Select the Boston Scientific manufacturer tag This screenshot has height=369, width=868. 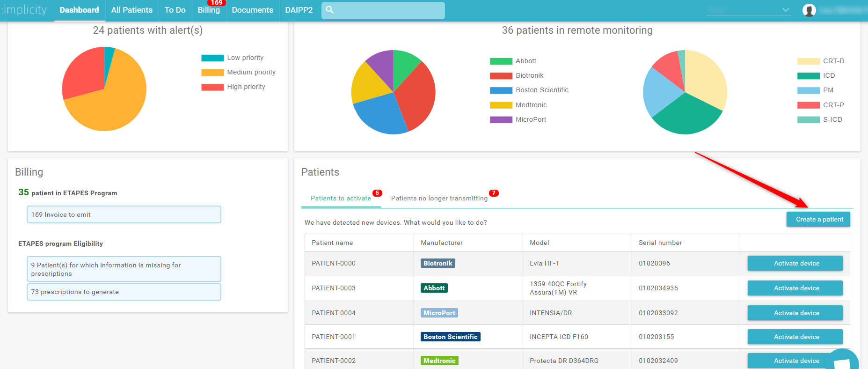pos(451,337)
